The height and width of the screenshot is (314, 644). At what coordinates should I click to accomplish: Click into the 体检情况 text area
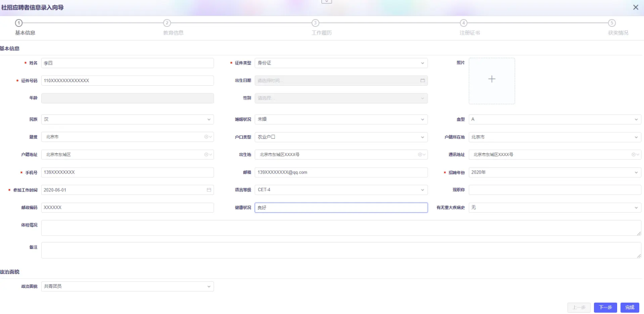[x=340, y=228]
